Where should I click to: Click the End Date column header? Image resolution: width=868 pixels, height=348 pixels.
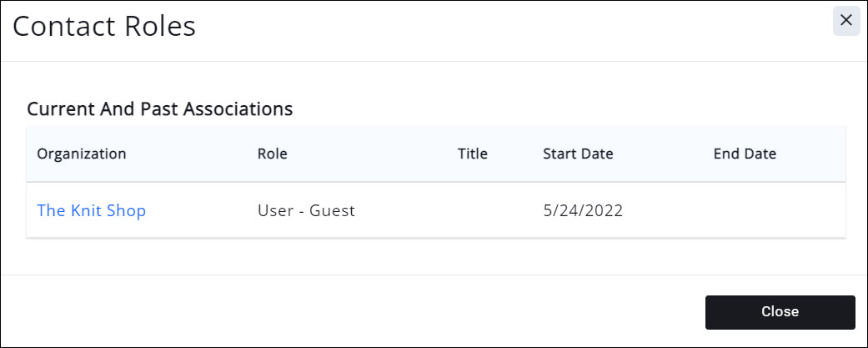point(745,154)
